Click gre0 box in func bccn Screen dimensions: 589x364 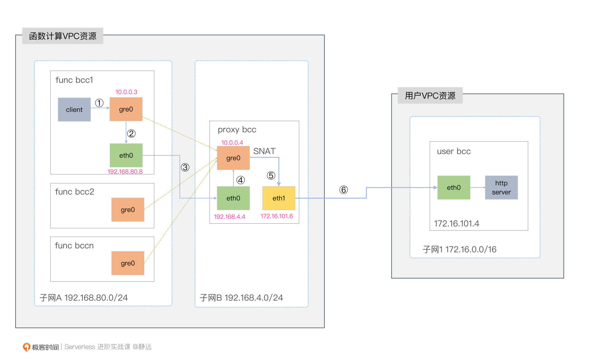[128, 263]
